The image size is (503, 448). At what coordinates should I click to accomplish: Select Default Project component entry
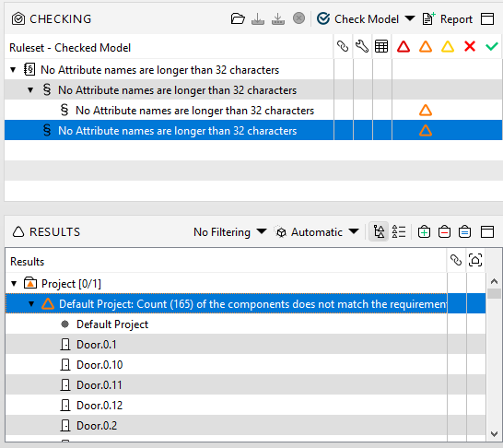point(112,324)
